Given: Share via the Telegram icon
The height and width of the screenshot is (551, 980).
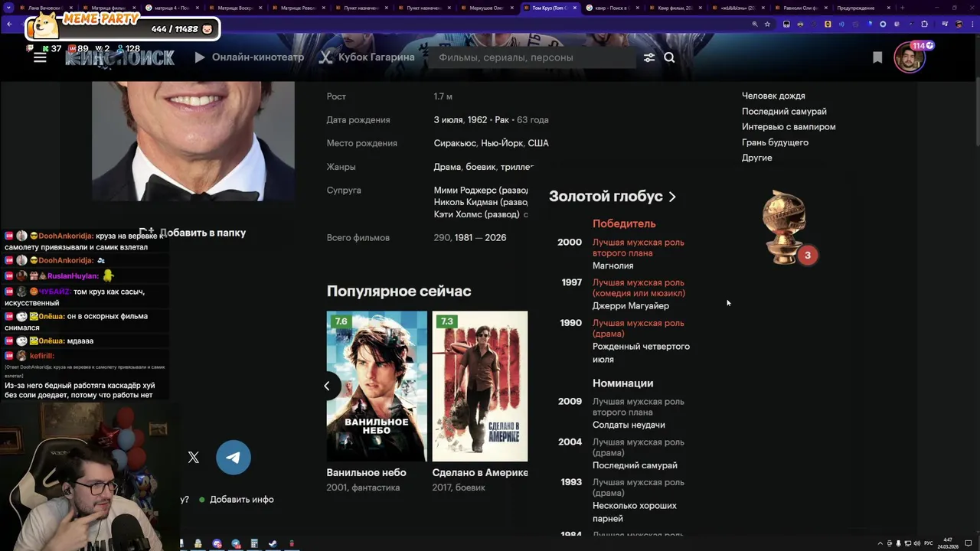Looking at the screenshot, I should pos(234,458).
